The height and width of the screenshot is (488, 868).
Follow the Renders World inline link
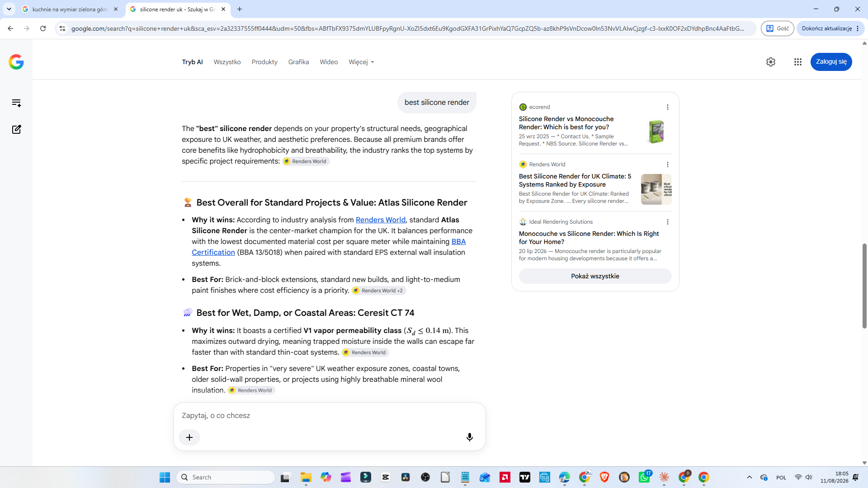click(380, 220)
